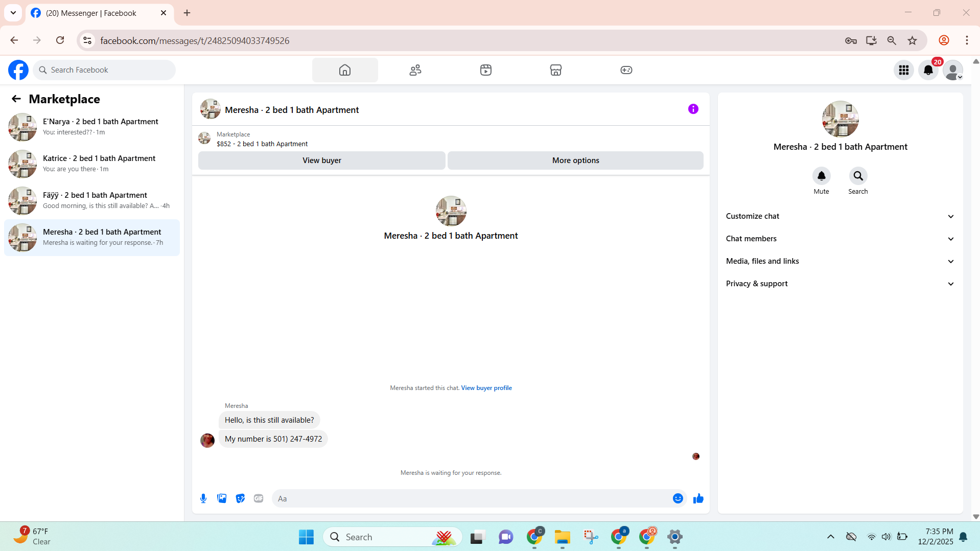The image size is (980, 551).
Task: Open the Settings gear in taskbar
Action: (x=675, y=537)
